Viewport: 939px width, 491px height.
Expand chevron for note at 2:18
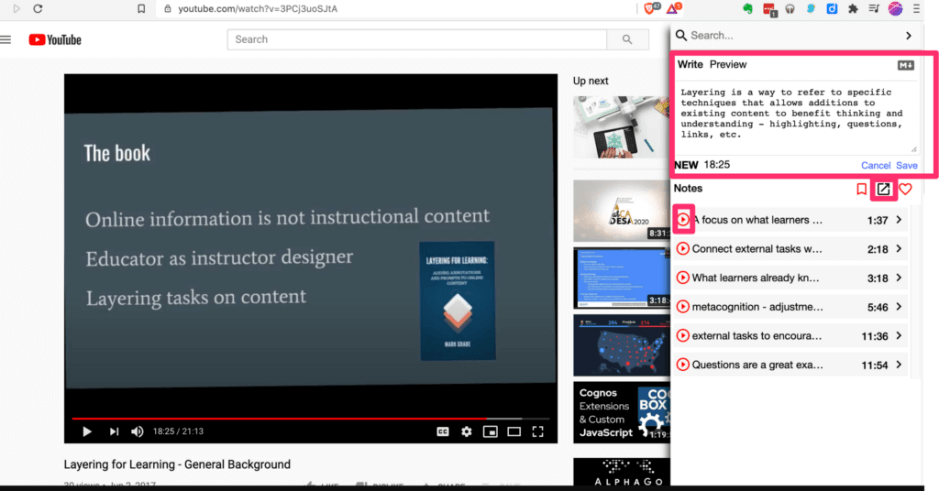coord(899,248)
